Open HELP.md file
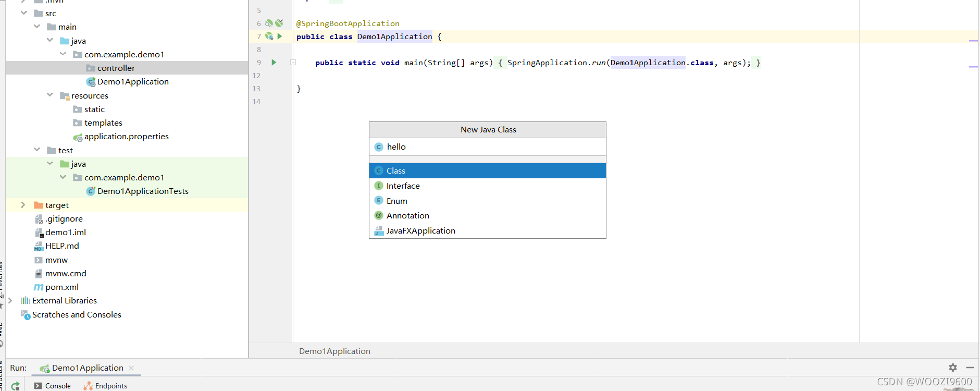The height and width of the screenshot is (391, 980). click(62, 246)
